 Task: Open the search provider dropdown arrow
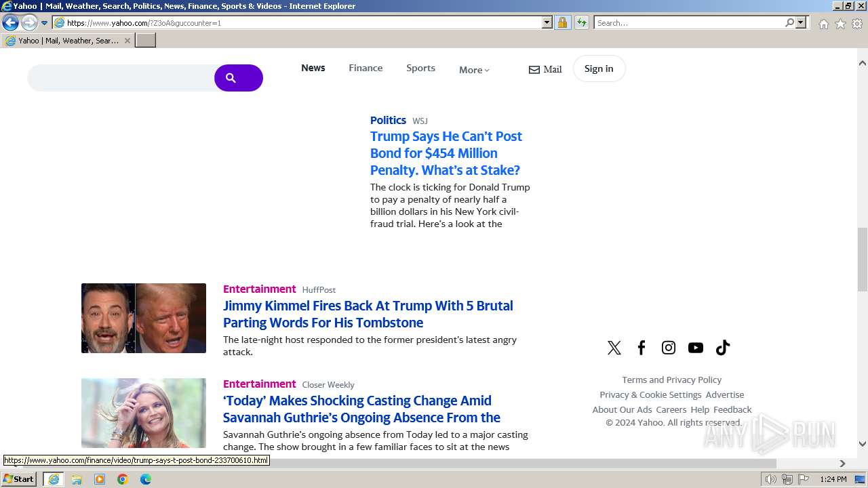(801, 22)
